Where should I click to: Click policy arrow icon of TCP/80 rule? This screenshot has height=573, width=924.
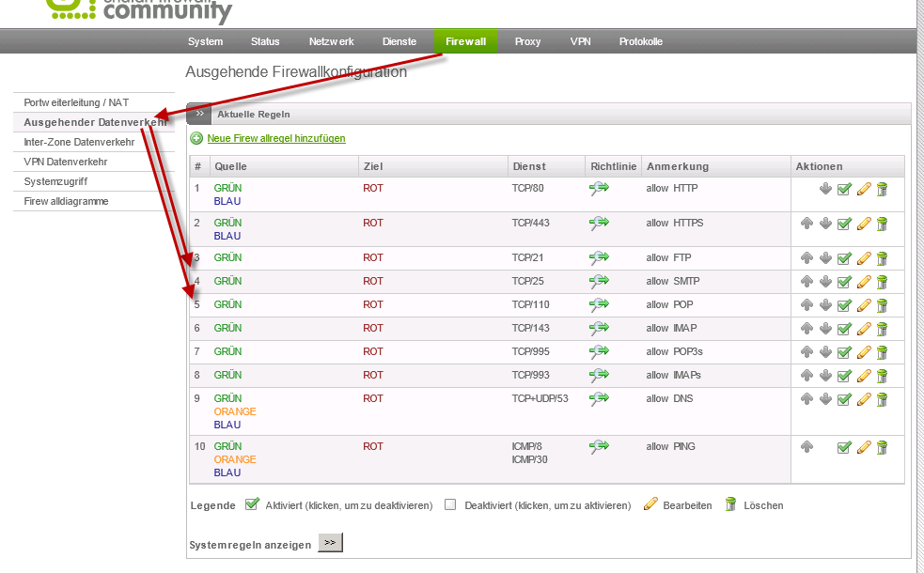tap(599, 189)
